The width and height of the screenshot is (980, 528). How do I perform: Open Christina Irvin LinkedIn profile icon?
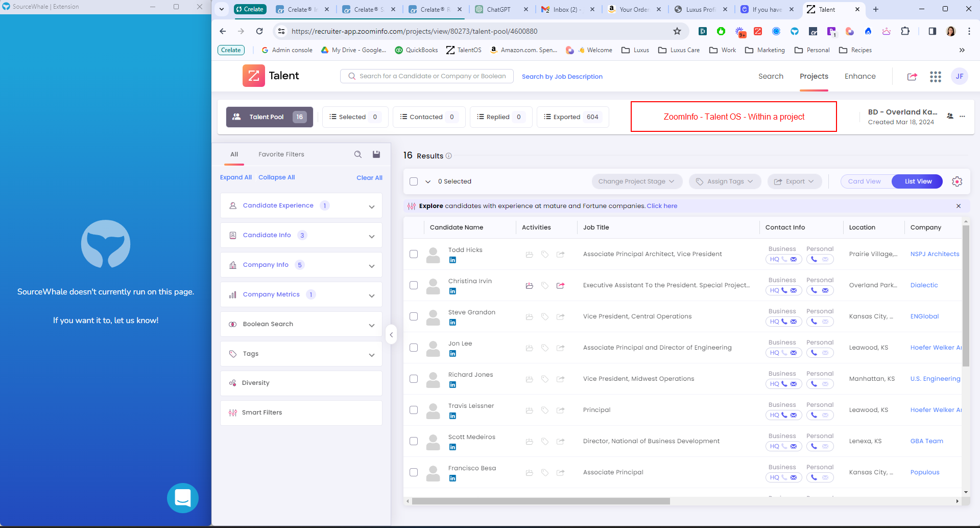click(452, 291)
